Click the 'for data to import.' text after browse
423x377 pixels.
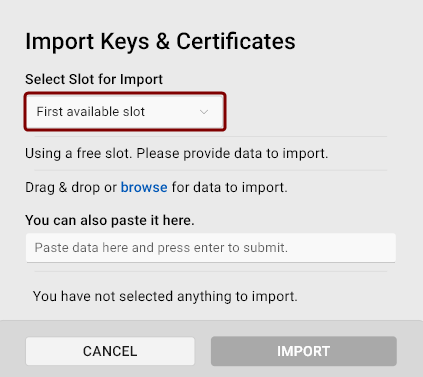229,187
